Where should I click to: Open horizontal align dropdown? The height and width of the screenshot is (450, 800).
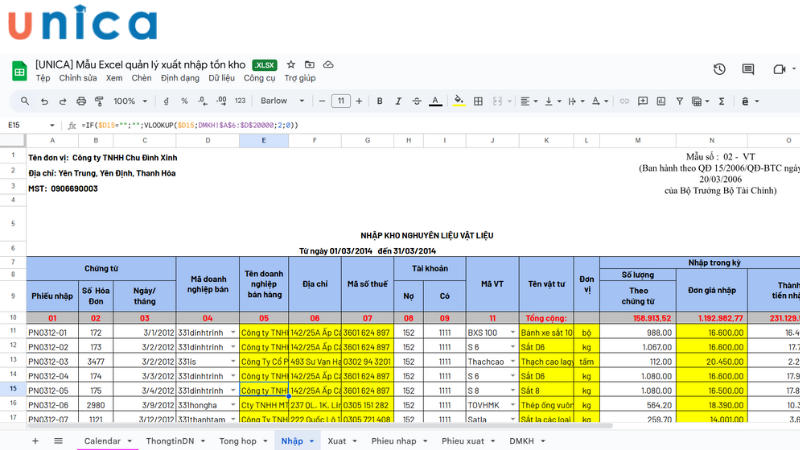[529, 101]
